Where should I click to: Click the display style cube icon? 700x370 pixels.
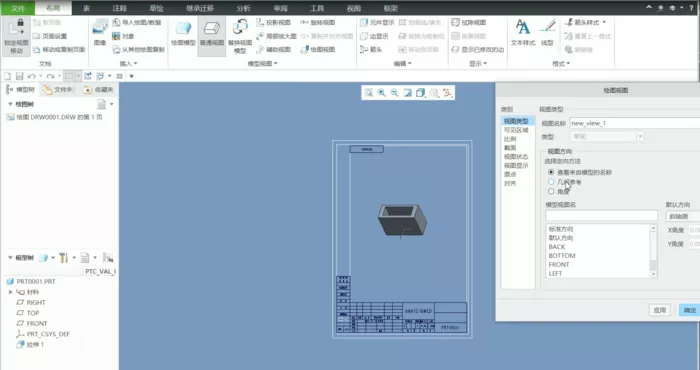pos(421,92)
